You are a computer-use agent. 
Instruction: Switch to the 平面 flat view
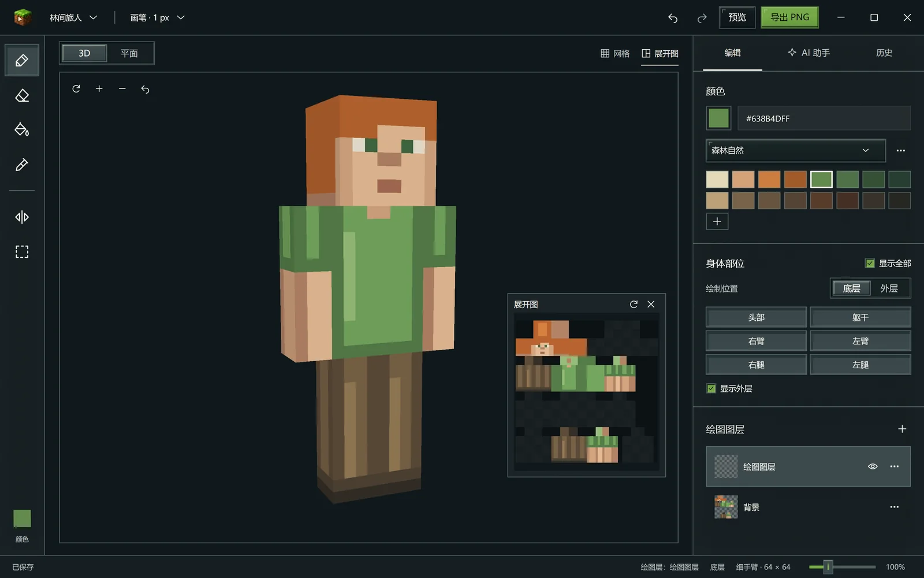coord(129,53)
